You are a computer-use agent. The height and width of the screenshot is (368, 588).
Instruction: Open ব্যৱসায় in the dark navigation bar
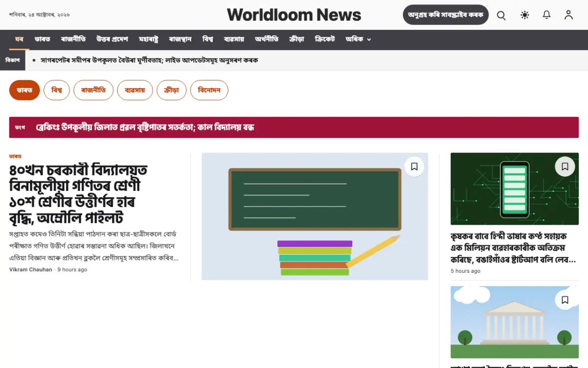[234, 39]
